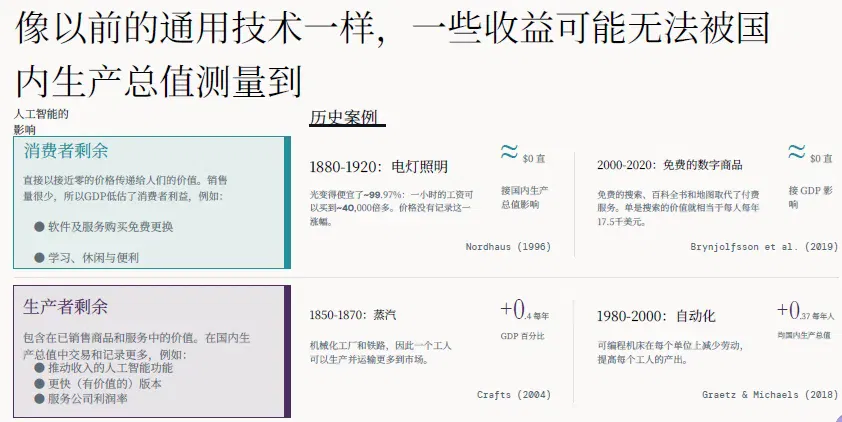Click the +0.37 每年人 statistic

click(x=805, y=310)
